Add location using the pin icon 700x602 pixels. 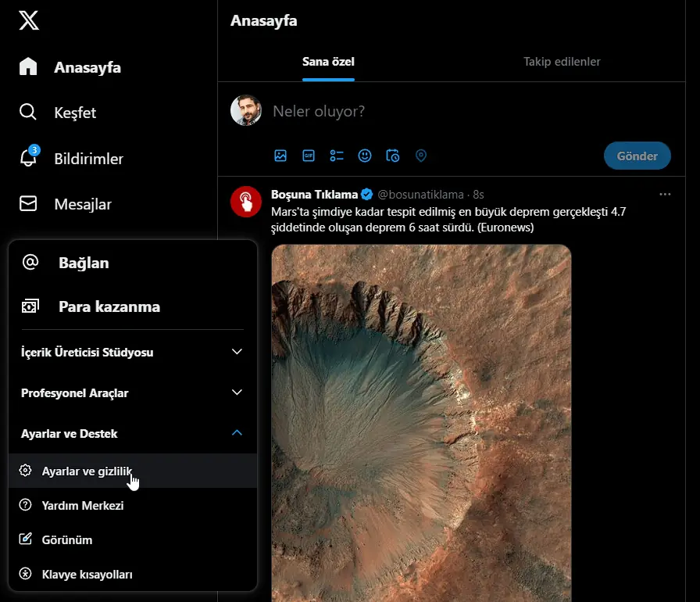pyautogui.click(x=421, y=156)
